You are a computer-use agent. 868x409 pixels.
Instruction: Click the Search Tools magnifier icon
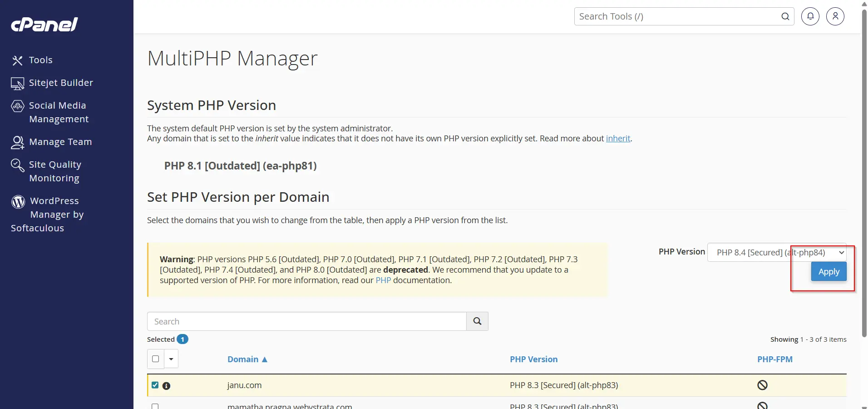(x=785, y=16)
